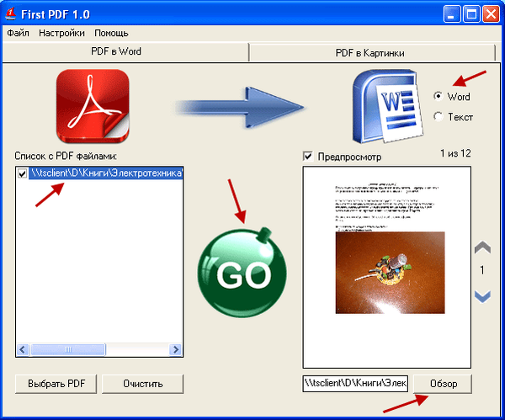Click the red Adobe PDF icon
Screen dimensions: 505x420
pos(93,106)
